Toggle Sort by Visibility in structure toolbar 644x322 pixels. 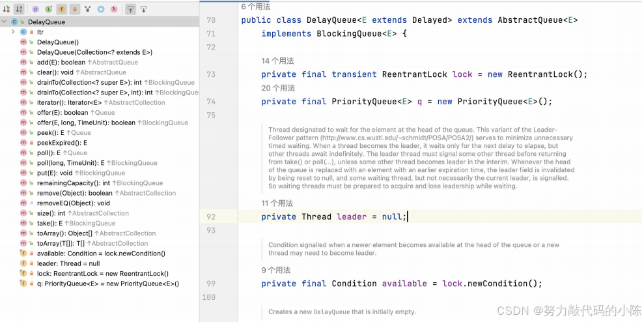[x=6, y=8]
